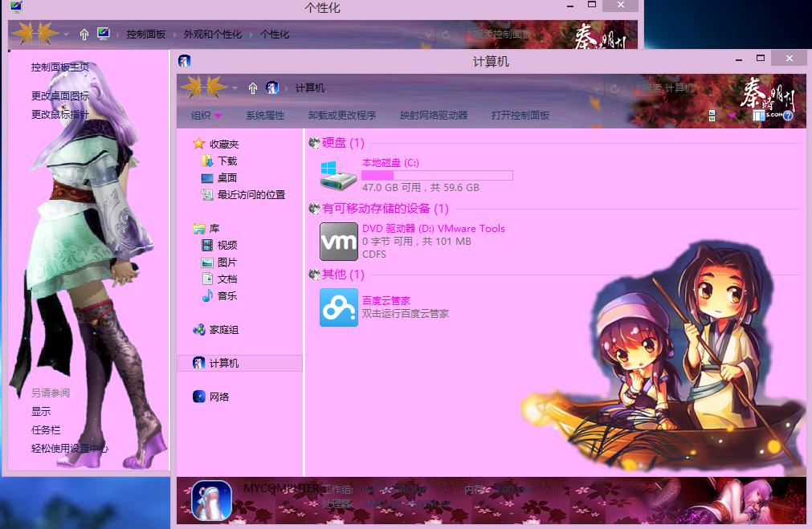
Task: Select 系统属性 on the toolbar
Action: pyautogui.click(x=265, y=115)
